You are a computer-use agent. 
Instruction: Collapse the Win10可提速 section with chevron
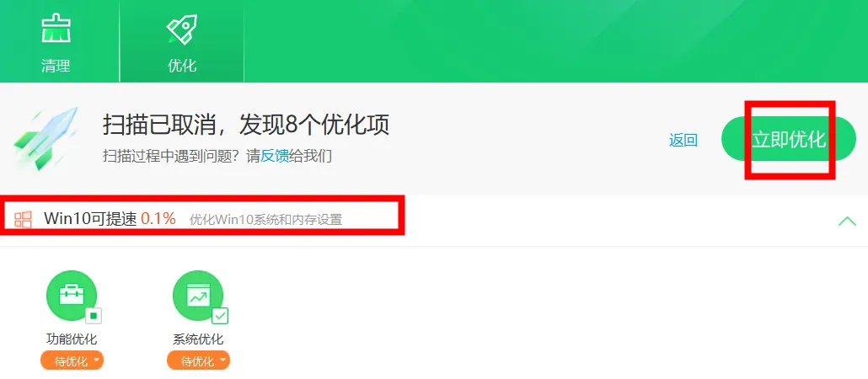point(847,222)
